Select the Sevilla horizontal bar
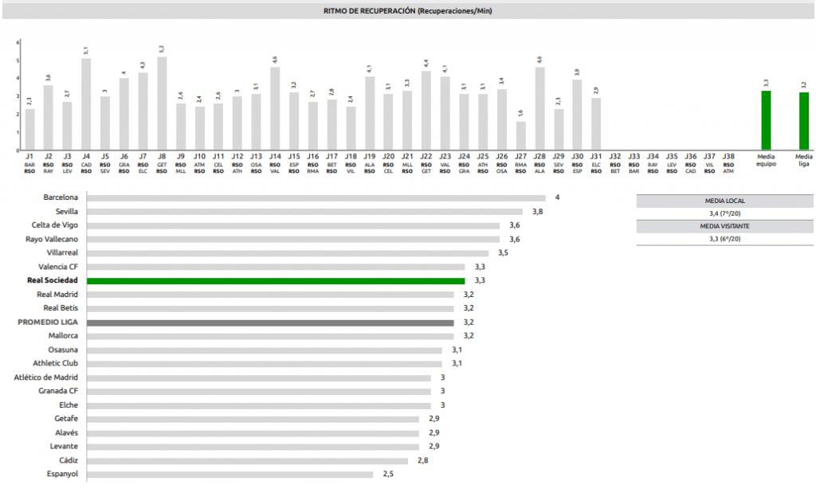This screenshot has width=816, height=504. pos(304,212)
